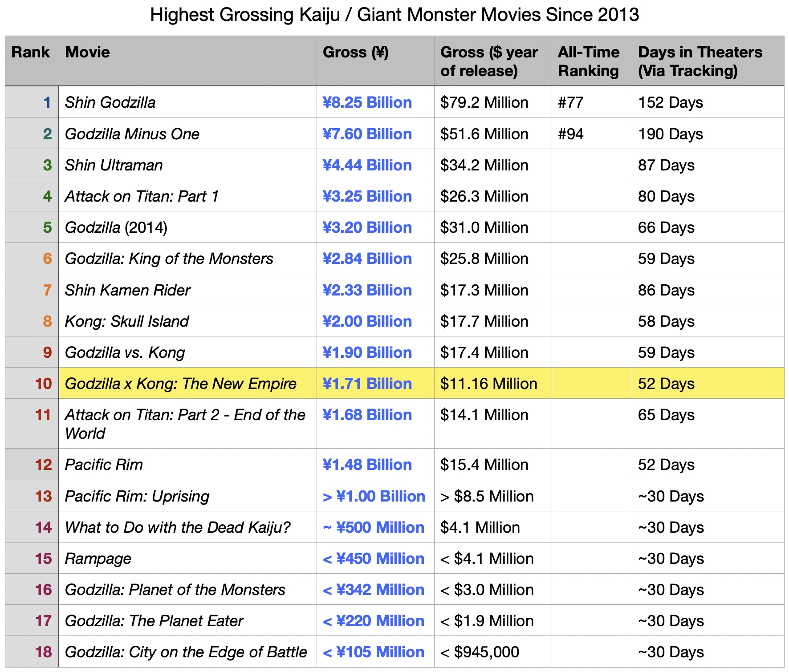Click the "$51.6 Million" dollar gross
This screenshot has width=789, height=672.
[484, 134]
